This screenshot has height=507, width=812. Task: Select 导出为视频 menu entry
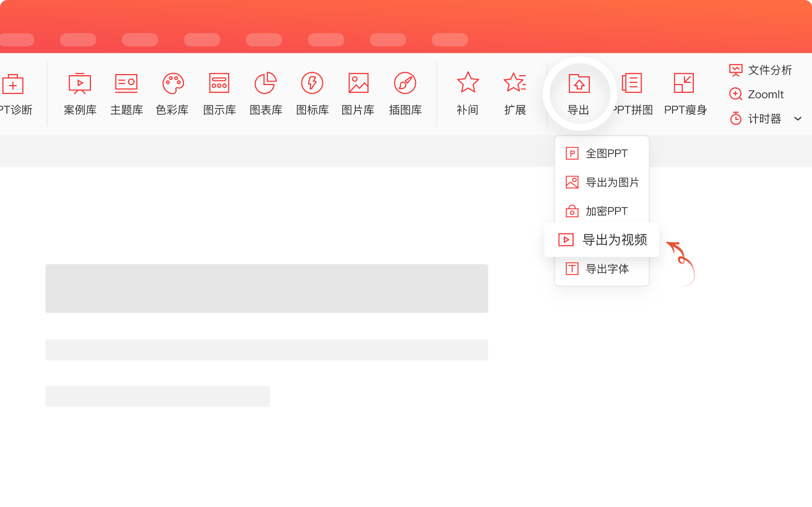coord(602,240)
